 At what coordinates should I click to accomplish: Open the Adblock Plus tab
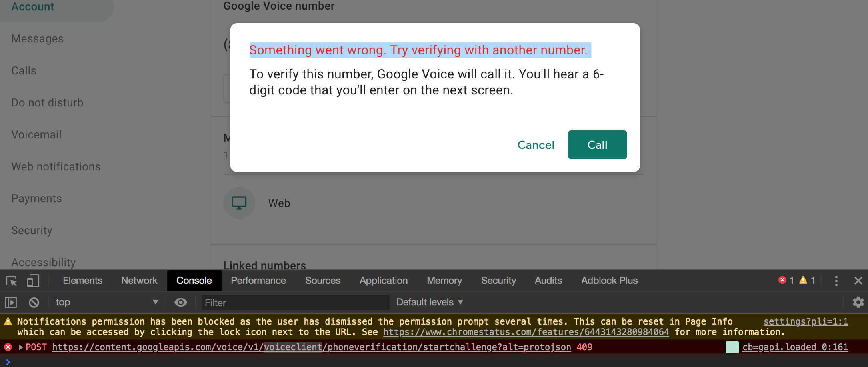point(609,281)
